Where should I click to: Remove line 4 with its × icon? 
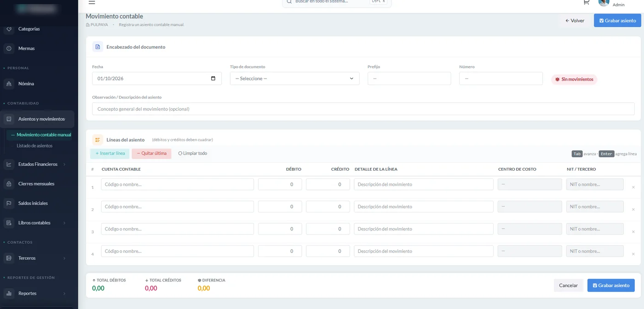pos(633,254)
